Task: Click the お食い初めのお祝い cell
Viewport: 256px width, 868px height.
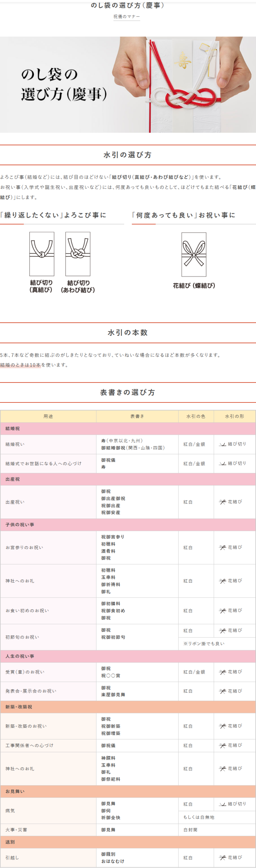Action: 48,611
